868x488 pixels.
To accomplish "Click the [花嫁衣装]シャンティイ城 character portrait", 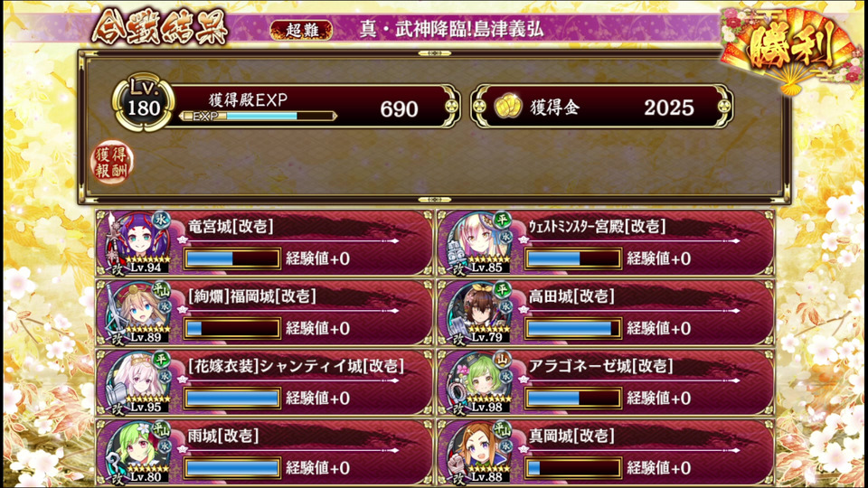I will [137, 381].
